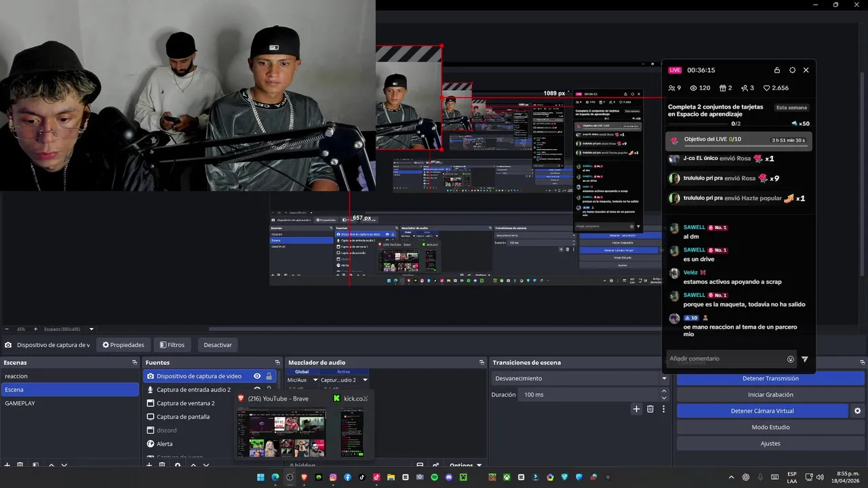The image size is (868, 488).
Task: Open Ajustes settings button
Action: click(x=770, y=443)
